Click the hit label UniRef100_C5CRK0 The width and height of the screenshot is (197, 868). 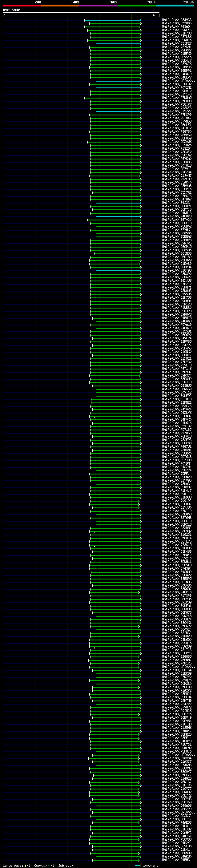coord(177,453)
